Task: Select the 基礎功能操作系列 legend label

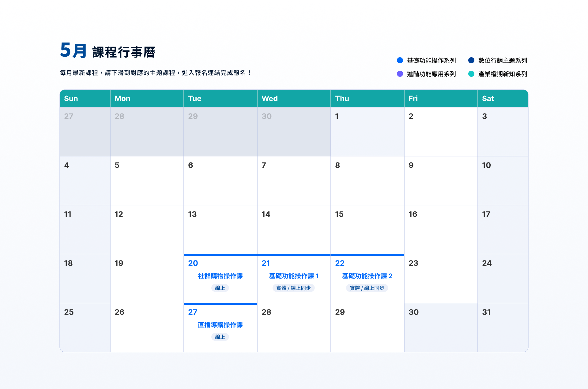Action: [x=431, y=61]
